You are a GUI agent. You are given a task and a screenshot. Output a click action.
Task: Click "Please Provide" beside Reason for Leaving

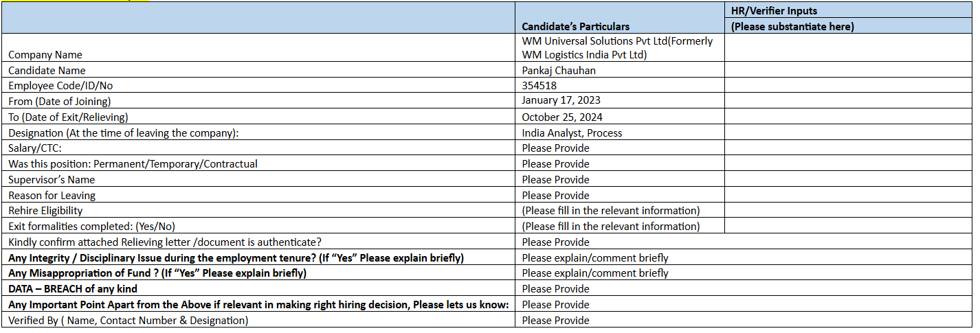pyautogui.click(x=555, y=195)
